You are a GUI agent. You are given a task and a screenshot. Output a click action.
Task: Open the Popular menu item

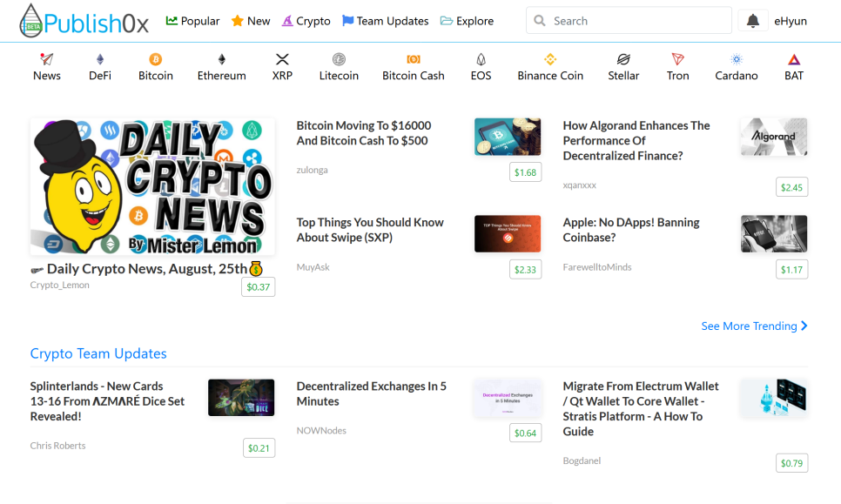point(193,21)
